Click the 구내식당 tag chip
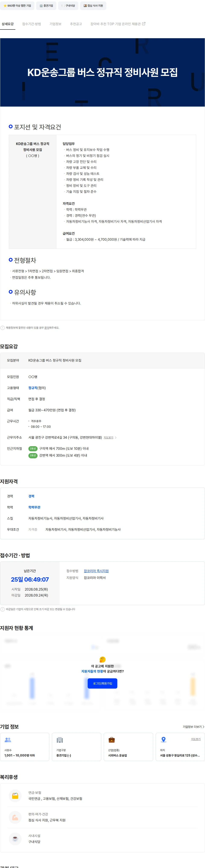Screen dimensions: 205x868 tap(68, 6)
